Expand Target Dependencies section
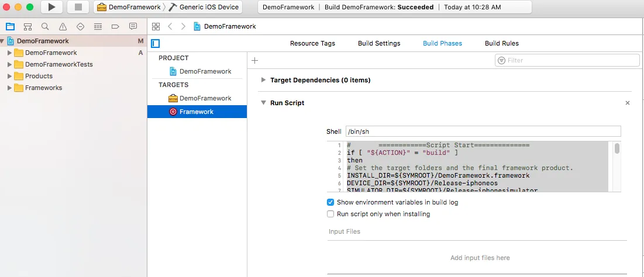644x277 pixels. tap(263, 80)
